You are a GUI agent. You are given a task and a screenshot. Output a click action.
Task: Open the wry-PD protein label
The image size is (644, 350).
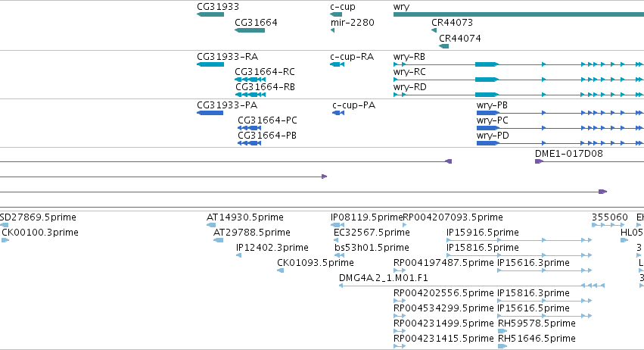[493, 136]
